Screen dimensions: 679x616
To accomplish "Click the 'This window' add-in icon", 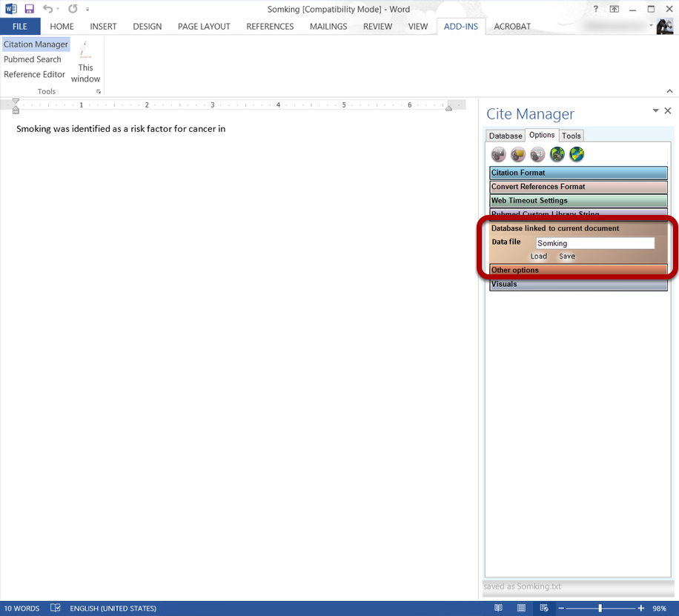I will tap(86, 62).
